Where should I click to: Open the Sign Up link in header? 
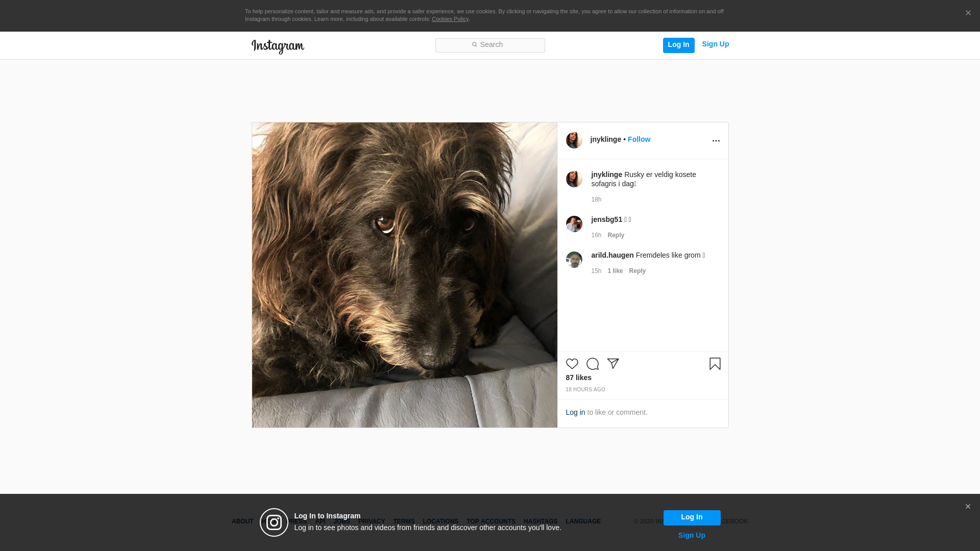(x=715, y=44)
